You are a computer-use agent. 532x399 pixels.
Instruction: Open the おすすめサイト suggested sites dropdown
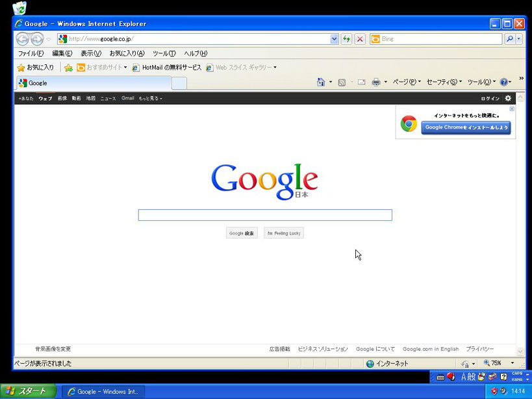(x=102, y=68)
